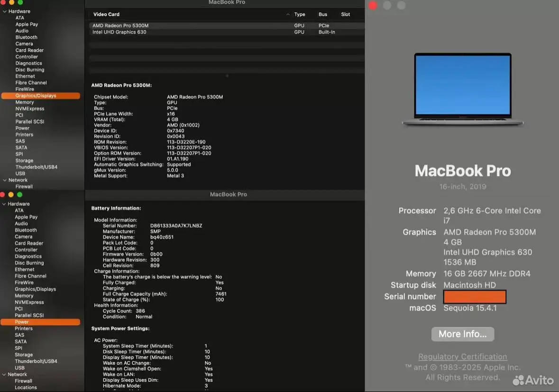Select SATA in lower window sidebar
The image size is (559, 392).
(x=21, y=342)
